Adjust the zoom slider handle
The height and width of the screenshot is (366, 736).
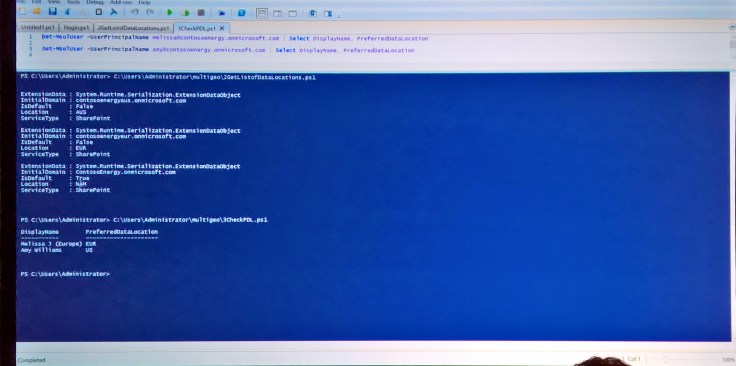click(x=666, y=359)
